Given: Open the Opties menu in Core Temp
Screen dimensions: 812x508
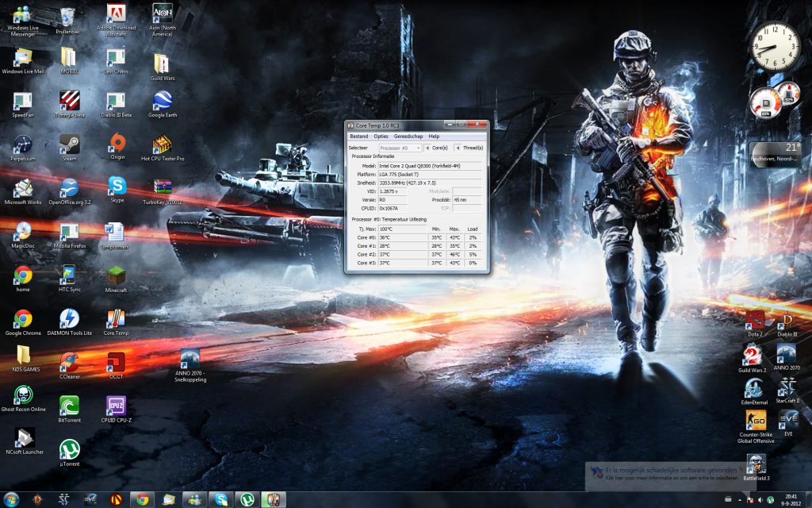Looking at the screenshot, I should click(381, 137).
